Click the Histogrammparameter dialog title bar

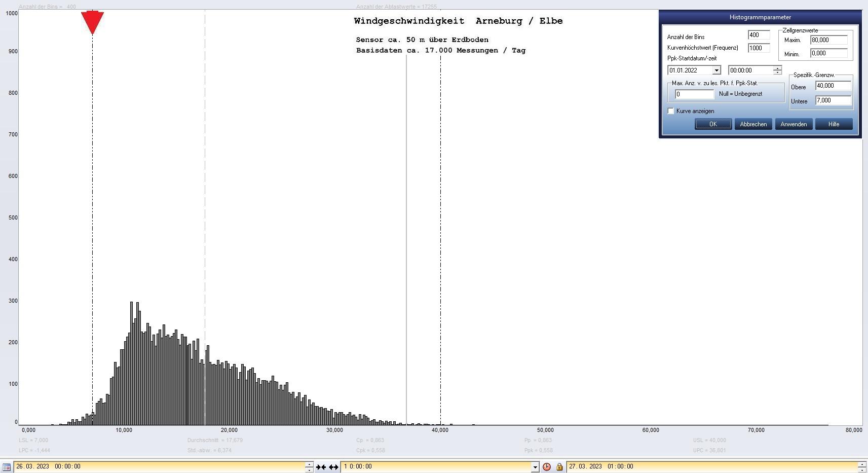pos(760,17)
